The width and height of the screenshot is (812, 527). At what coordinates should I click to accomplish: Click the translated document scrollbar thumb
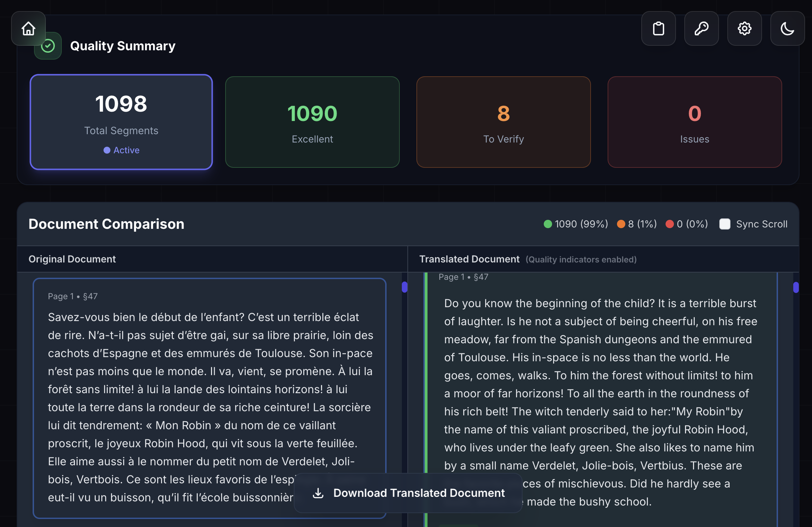[x=796, y=287]
